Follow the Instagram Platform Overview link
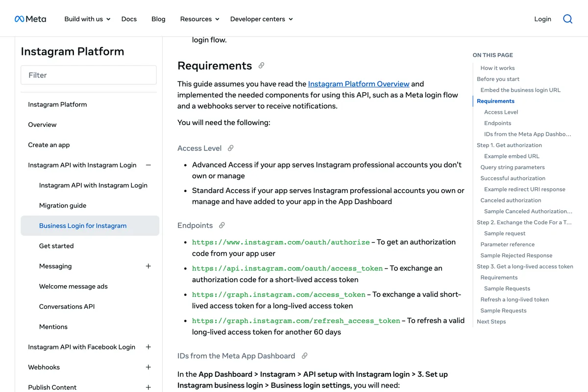 359,84
